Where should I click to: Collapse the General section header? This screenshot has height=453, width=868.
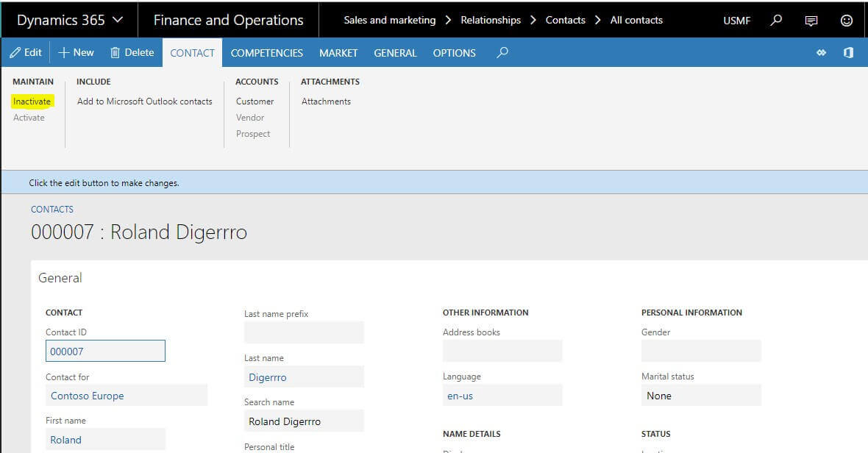[x=60, y=278]
